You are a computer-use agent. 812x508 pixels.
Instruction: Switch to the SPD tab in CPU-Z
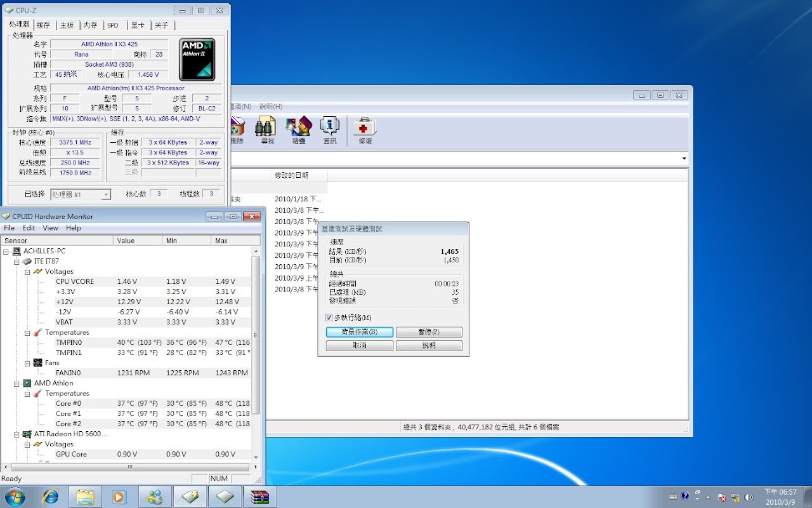pyautogui.click(x=113, y=25)
